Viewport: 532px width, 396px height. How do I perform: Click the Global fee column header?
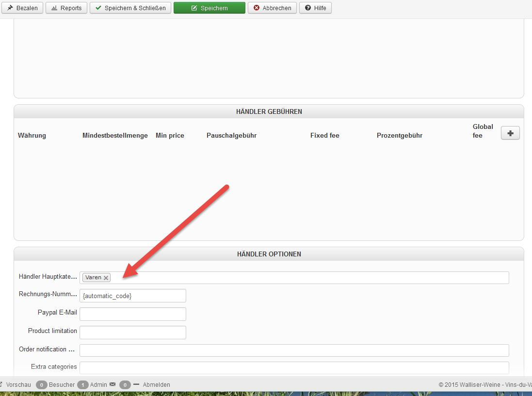point(483,131)
